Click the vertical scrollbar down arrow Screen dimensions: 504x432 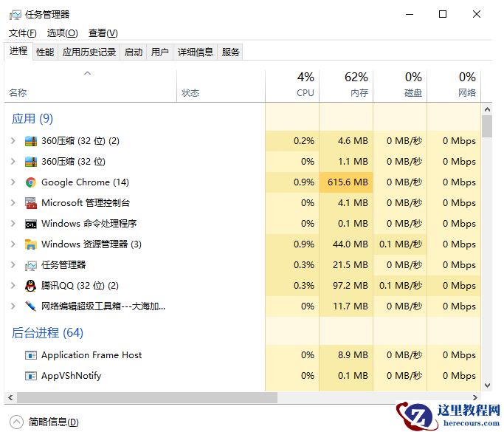pyautogui.click(x=487, y=385)
